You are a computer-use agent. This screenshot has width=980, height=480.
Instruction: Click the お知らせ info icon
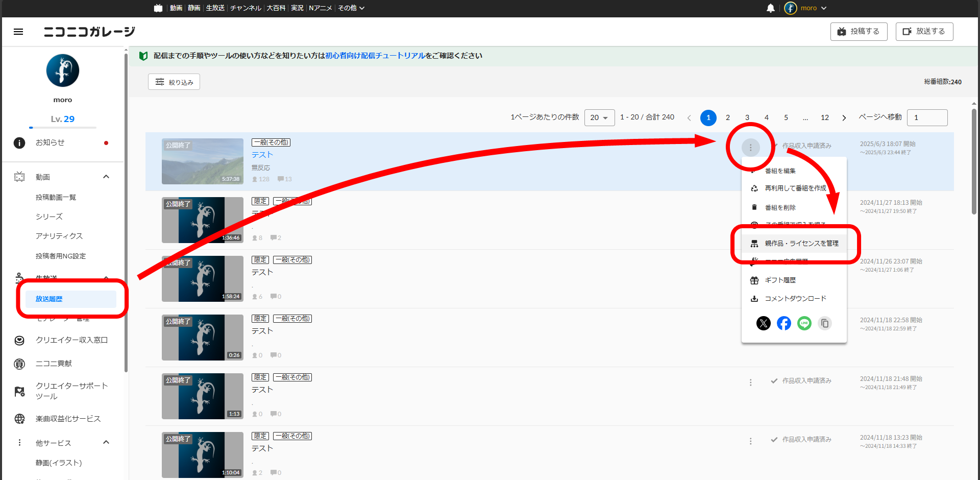tap(19, 143)
